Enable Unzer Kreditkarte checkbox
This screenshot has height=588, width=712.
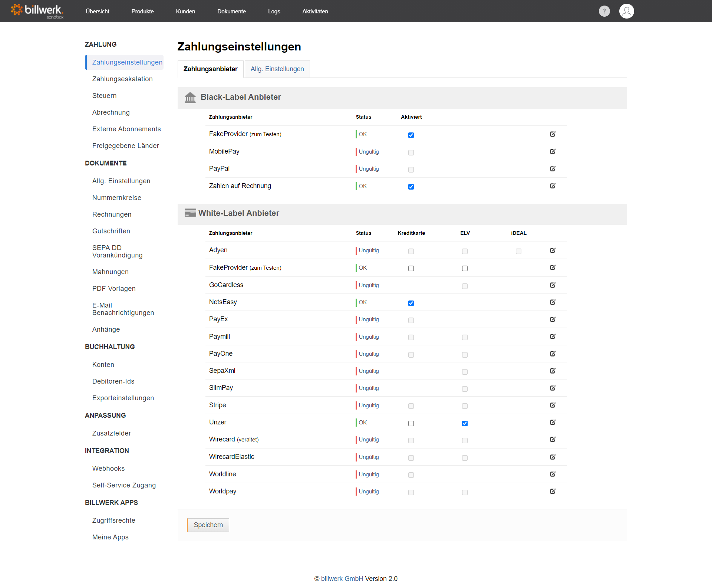[x=411, y=423]
